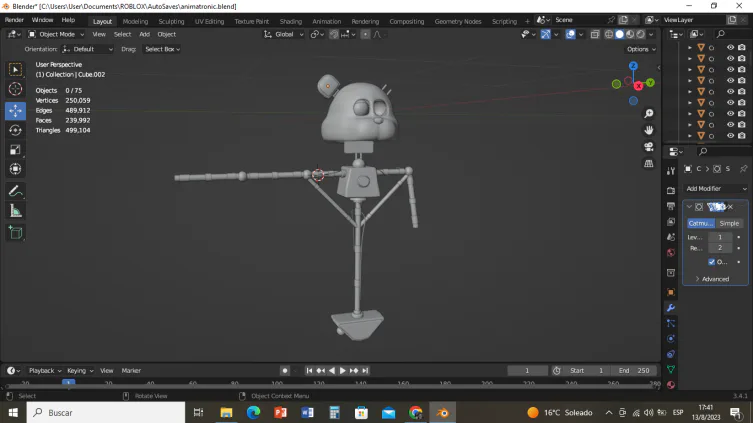Select the Add Cube tool
Screen dimensions: 753x423
tap(15, 233)
